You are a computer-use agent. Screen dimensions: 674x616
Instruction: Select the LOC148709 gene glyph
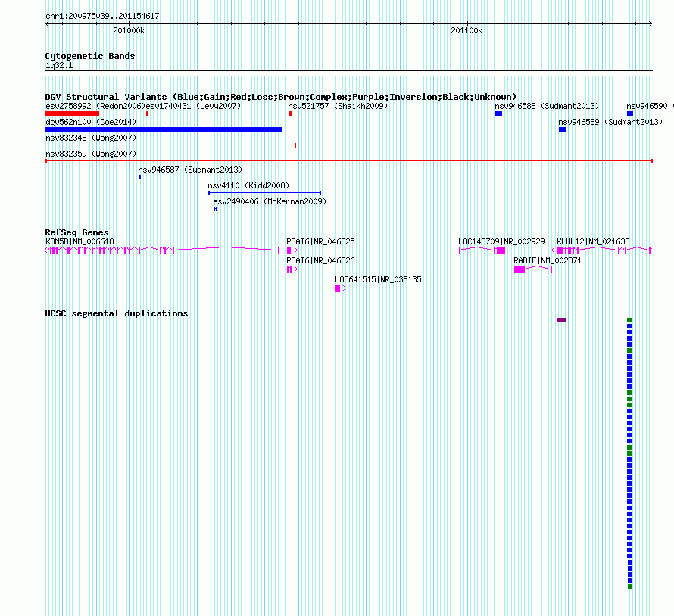482,250
